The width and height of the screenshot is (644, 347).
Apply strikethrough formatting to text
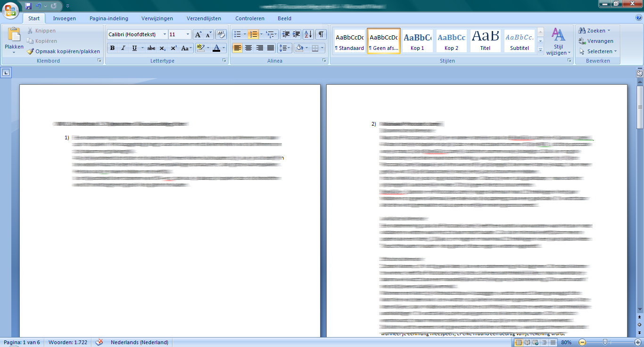(151, 48)
